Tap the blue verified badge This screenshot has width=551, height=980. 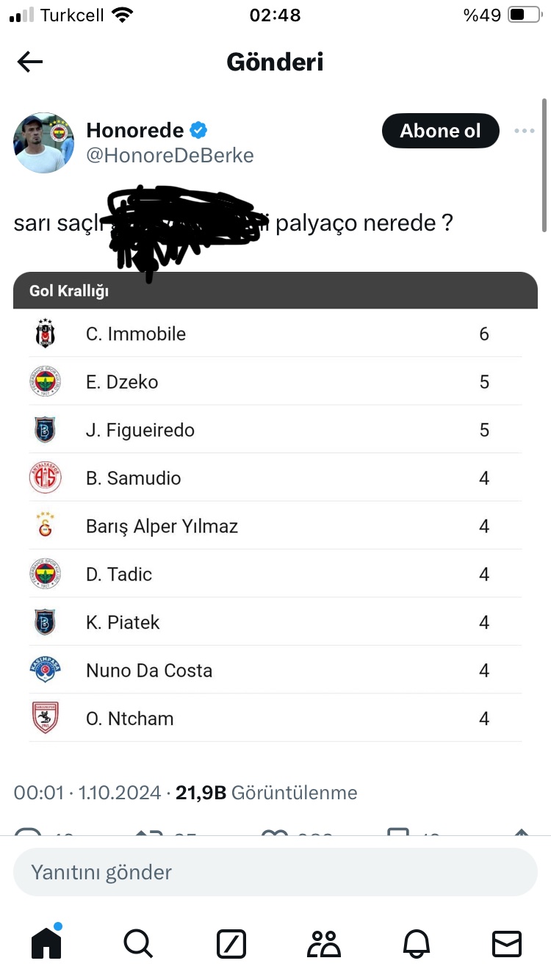[198, 131]
